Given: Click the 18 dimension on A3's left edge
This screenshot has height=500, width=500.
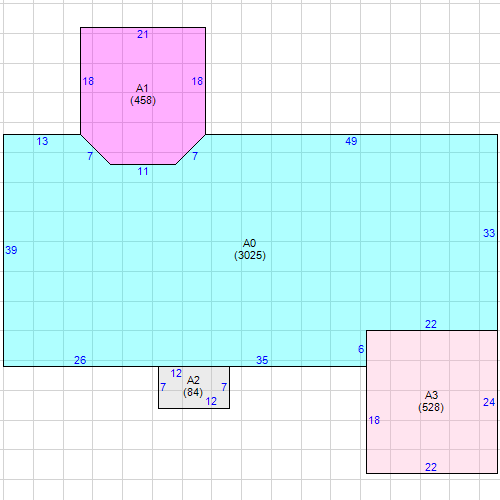Looking at the screenshot, I should pyautogui.click(x=374, y=420).
